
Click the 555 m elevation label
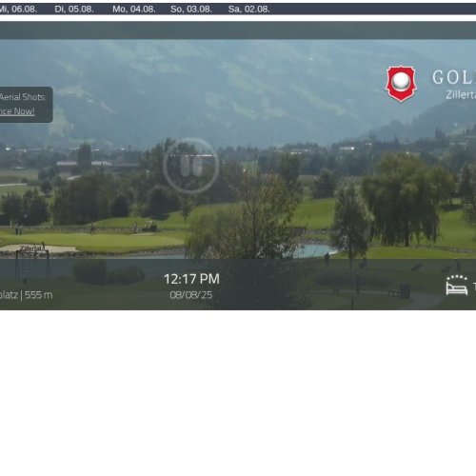[x=38, y=295]
